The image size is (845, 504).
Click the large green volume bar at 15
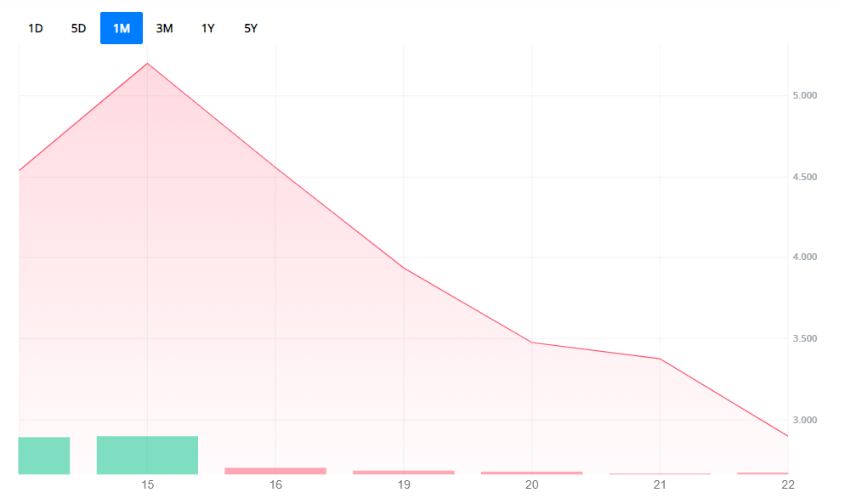[x=147, y=455]
